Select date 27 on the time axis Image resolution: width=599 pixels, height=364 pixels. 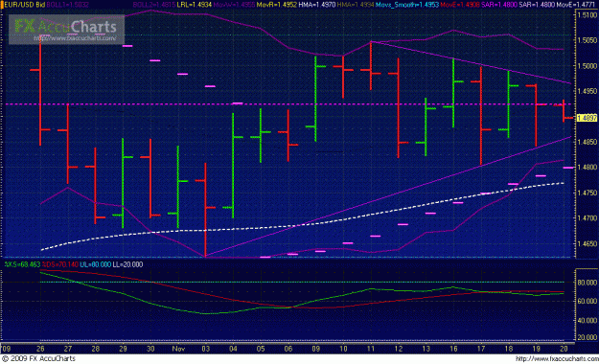68,349
